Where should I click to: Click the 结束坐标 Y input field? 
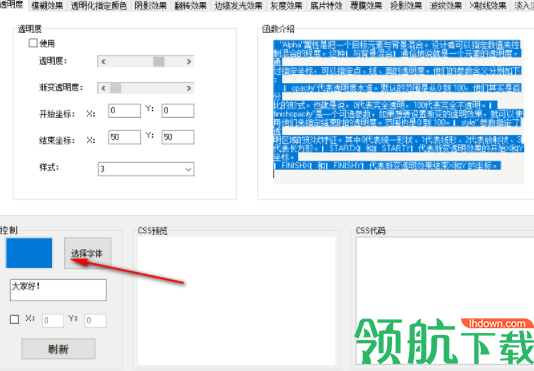[x=178, y=137]
